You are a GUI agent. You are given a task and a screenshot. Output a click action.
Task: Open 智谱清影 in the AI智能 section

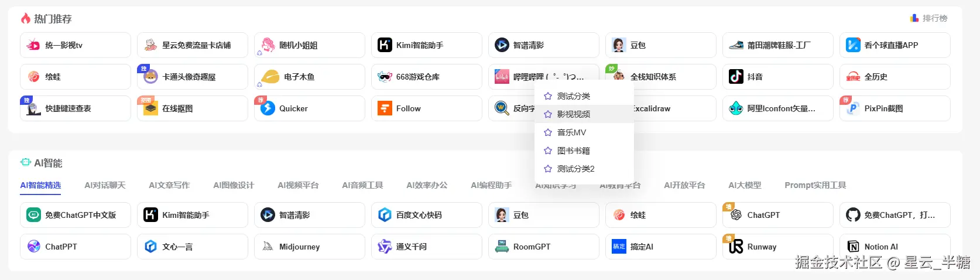tap(310, 215)
